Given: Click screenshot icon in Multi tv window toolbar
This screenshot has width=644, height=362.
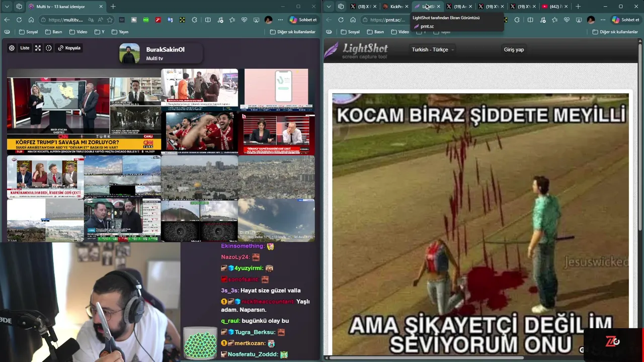Looking at the screenshot, I should (x=256, y=20).
